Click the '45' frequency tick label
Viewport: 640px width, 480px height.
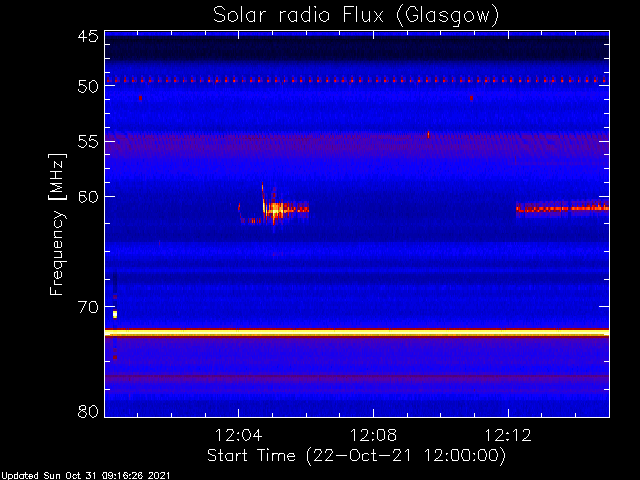coord(88,37)
